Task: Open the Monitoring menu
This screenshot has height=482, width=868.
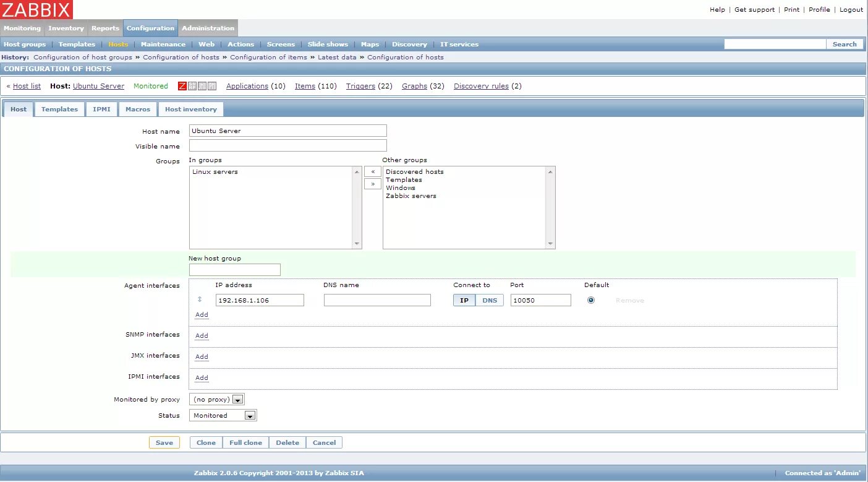Action: 22,28
